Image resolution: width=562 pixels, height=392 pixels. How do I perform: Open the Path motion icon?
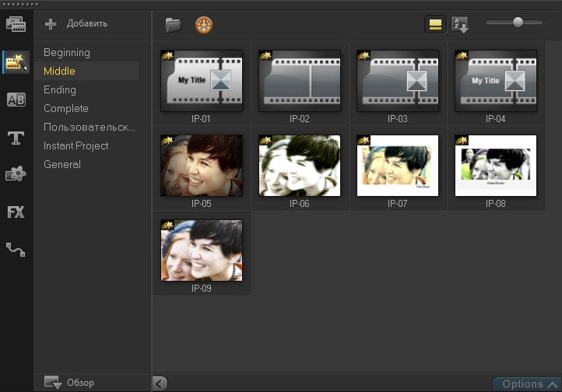[16, 250]
